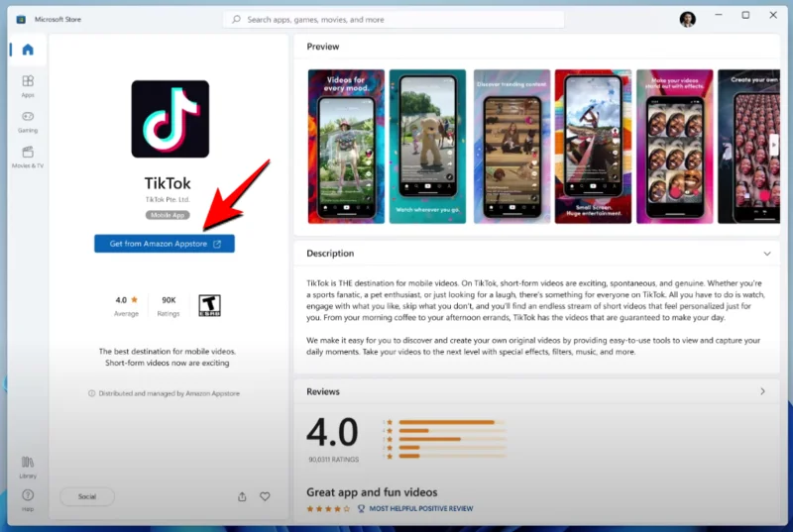The image size is (793, 532).
Task: Open the Gaming section in sidebar
Action: pyautogui.click(x=28, y=122)
